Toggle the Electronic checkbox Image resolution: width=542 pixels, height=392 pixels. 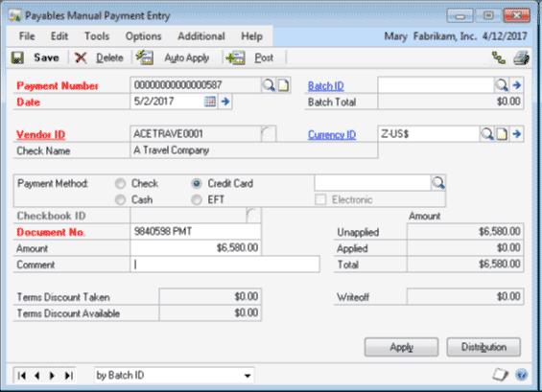point(320,199)
